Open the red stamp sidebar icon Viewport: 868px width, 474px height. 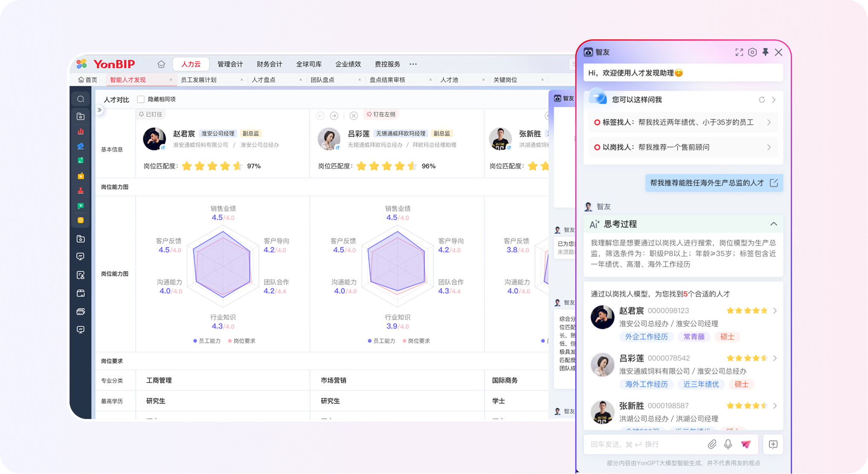81,191
